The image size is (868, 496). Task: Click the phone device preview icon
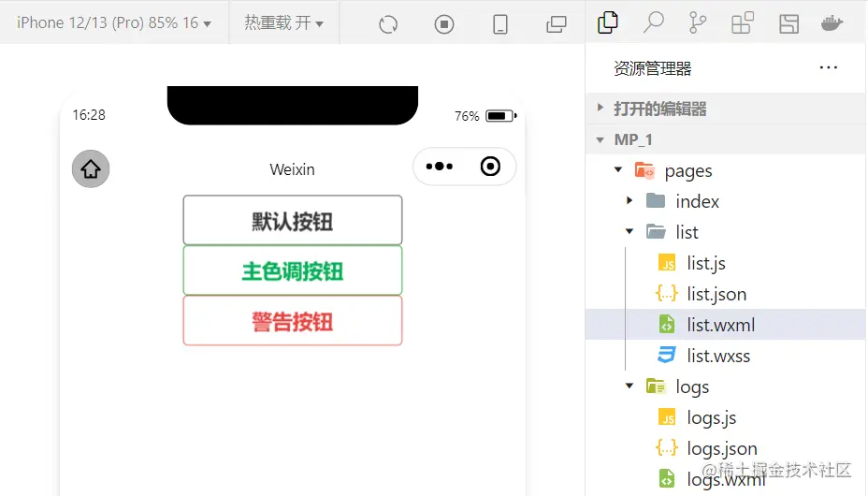click(x=499, y=24)
